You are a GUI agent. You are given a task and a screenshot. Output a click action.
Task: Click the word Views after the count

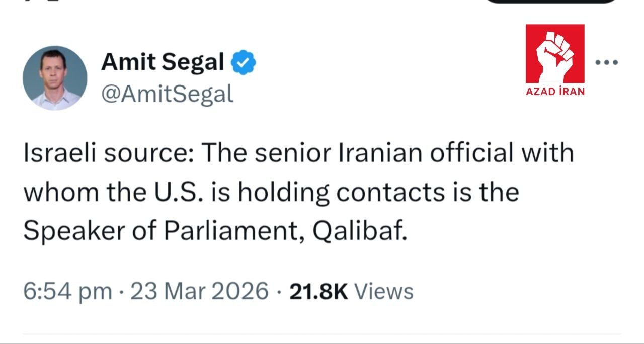coord(384,291)
